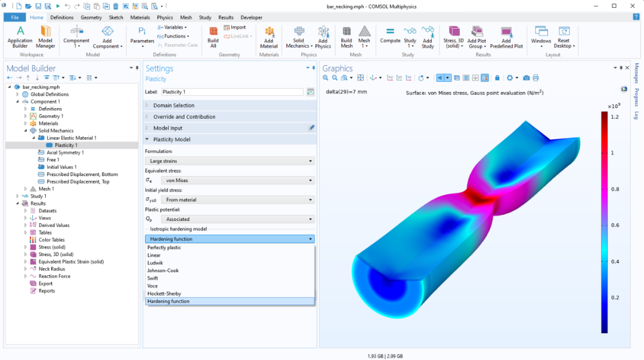This screenshot has height=360, width=644.
Task: Select Perfectly plastic hardening option
Action: [230, 248]
